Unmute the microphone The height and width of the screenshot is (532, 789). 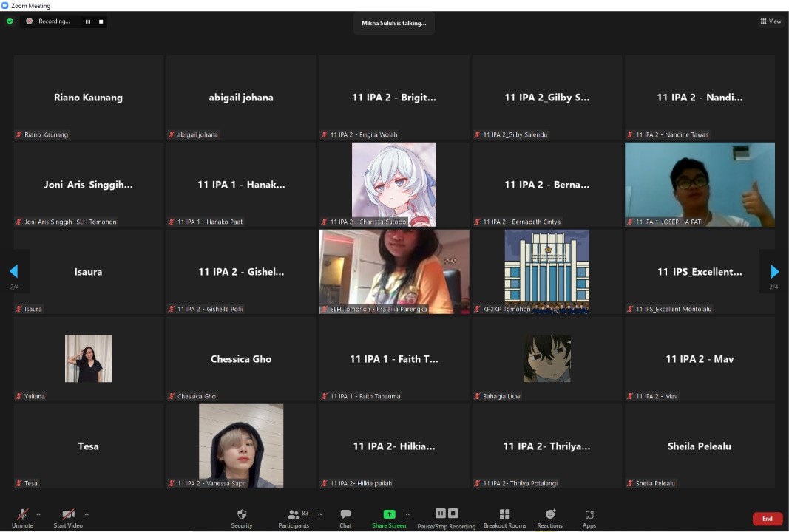pyautogui.click(x=23, y=514)
